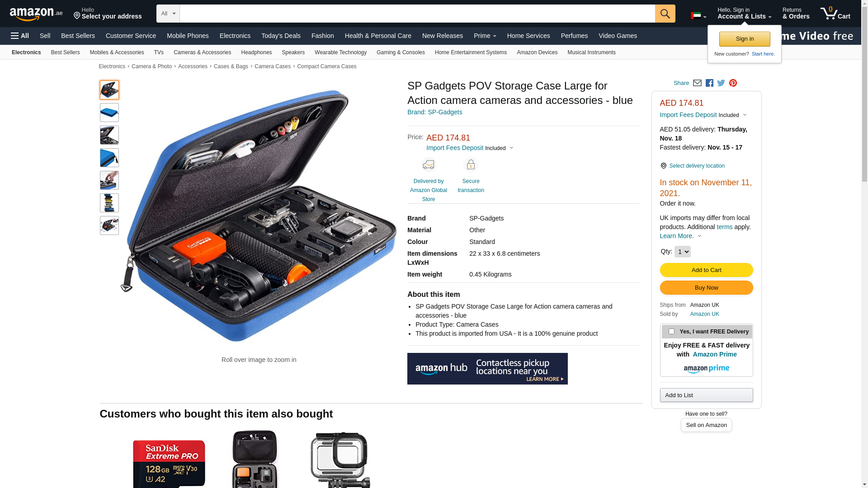Share product on Facebook icon
Screen dimensions: 868x488
(709, 83)
